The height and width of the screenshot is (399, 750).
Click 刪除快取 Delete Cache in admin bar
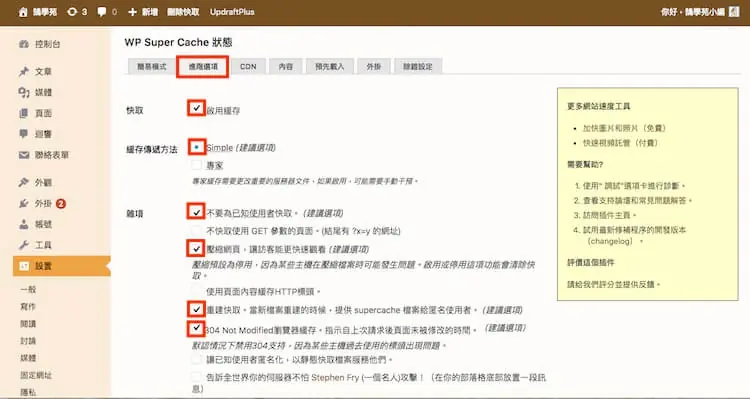tap(183, 12)
